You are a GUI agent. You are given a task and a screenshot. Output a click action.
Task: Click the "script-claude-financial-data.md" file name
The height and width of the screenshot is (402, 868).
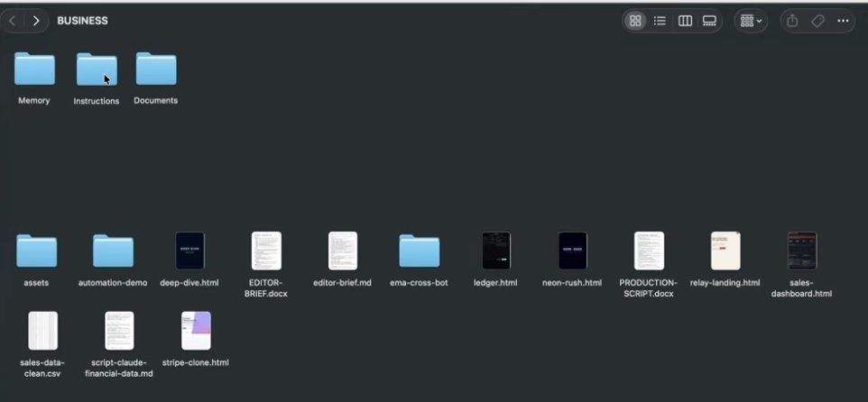click(x=119, y=369)
